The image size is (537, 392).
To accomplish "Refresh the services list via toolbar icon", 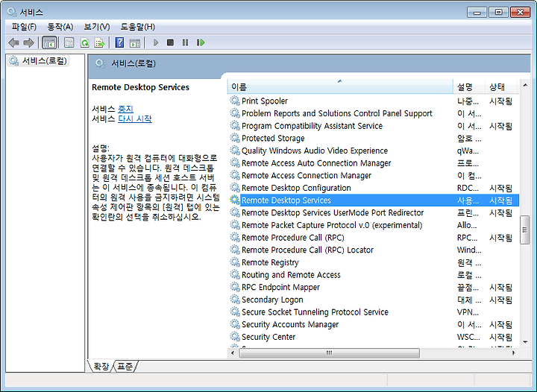I will pyautogui.click(x=84, y=42).
